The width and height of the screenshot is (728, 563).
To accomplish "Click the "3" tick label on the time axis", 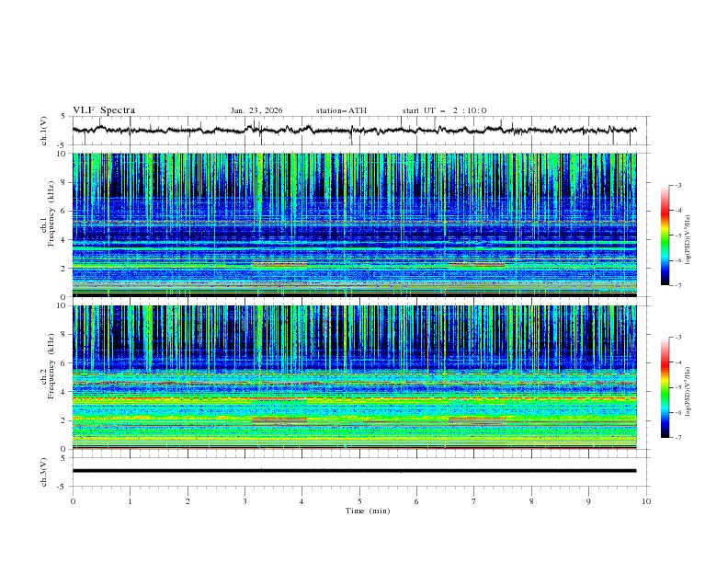I will pos(245,501).
